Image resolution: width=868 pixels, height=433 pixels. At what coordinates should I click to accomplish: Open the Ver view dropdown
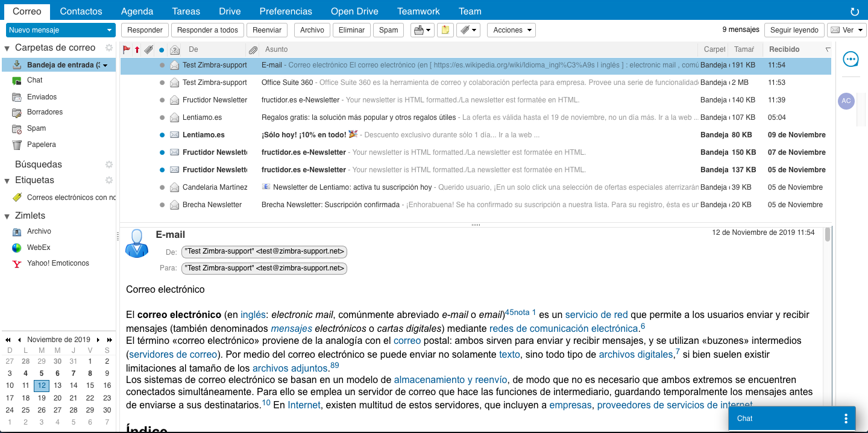pyautogui.click(x=847, y=30)
